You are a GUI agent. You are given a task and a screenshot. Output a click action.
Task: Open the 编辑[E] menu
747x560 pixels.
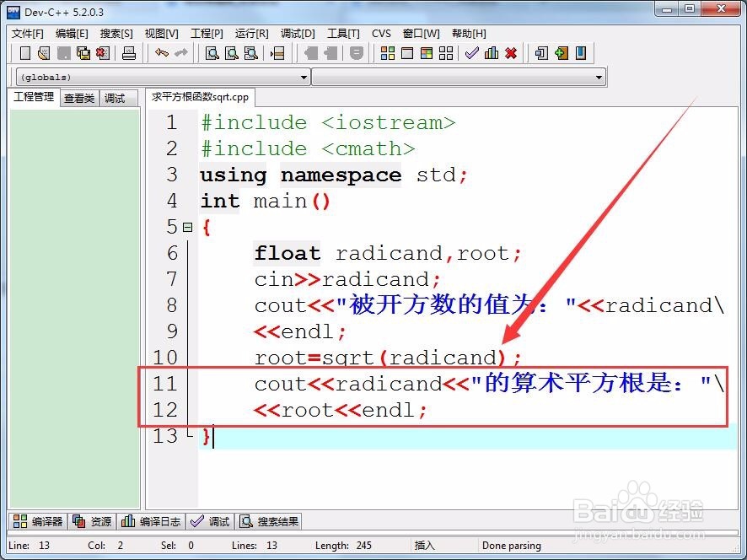point(72,34)
